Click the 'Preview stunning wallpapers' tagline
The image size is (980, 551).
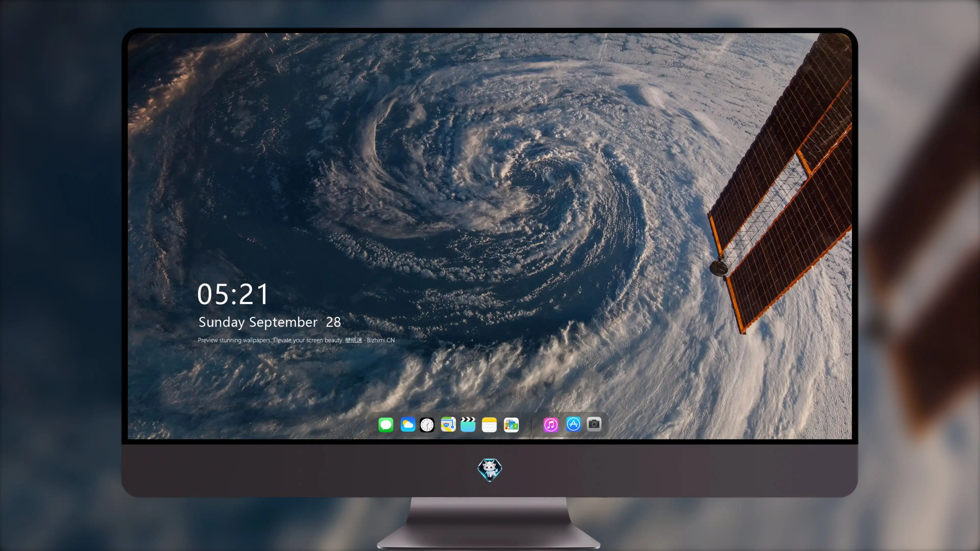click(x=296, y=340)
